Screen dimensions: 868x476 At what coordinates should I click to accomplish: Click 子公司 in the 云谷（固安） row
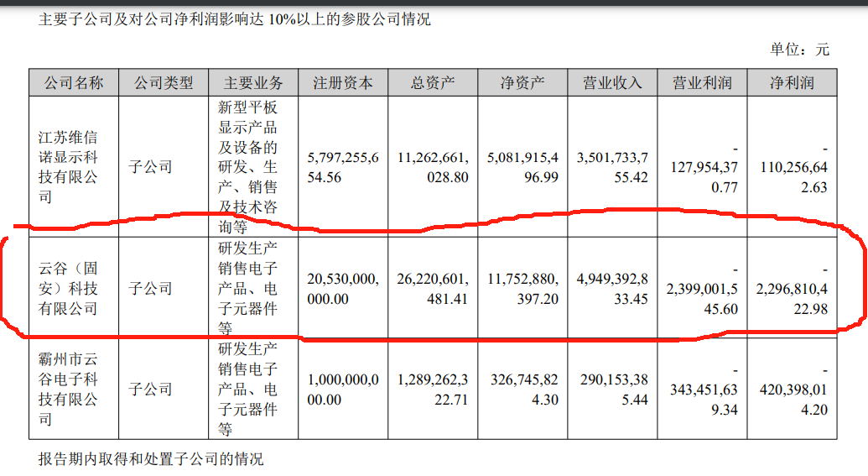point(150,288)
